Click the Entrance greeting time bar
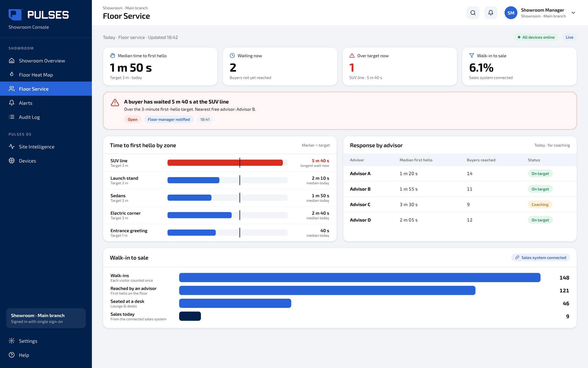This screenshot has width=588, height=368. click(192, 233)
